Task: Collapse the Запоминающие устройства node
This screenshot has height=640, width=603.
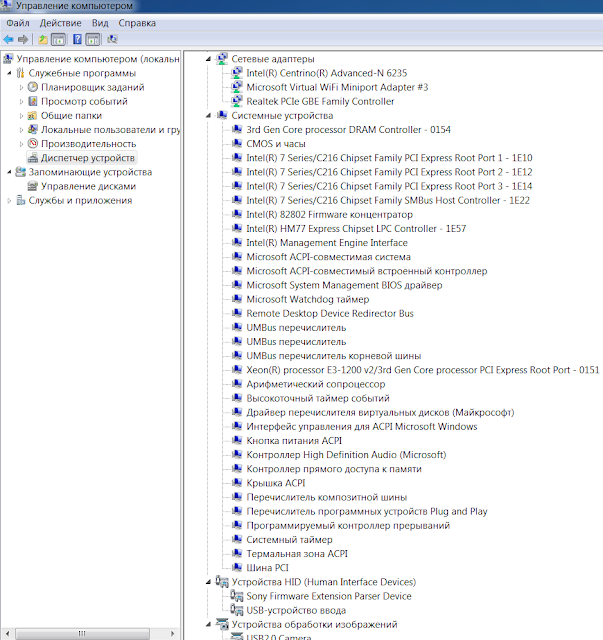Action: [9, 172]
